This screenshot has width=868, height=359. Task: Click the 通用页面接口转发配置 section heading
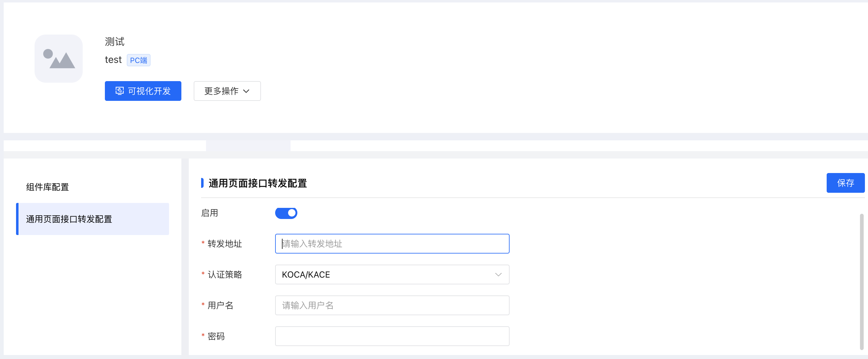258,183
